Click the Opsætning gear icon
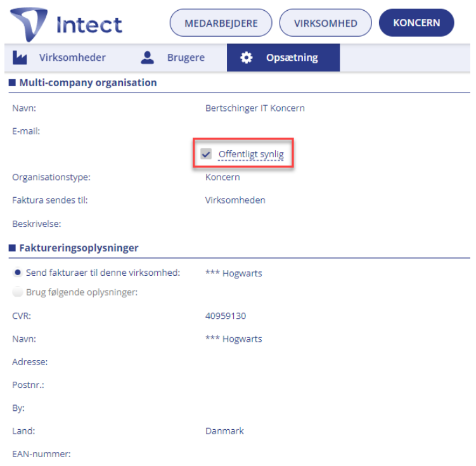The width and height of the screenshot is (476, 466). [x=246, y=58]
